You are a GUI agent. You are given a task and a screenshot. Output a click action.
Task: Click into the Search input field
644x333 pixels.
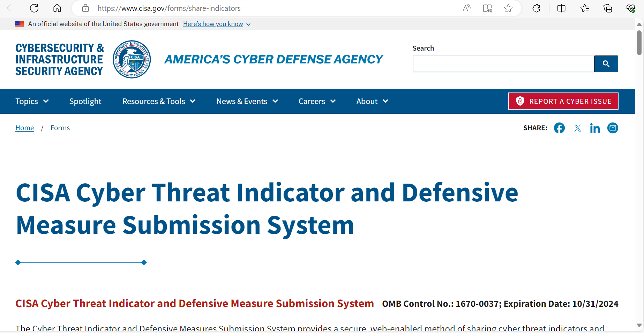coord(503,64)
